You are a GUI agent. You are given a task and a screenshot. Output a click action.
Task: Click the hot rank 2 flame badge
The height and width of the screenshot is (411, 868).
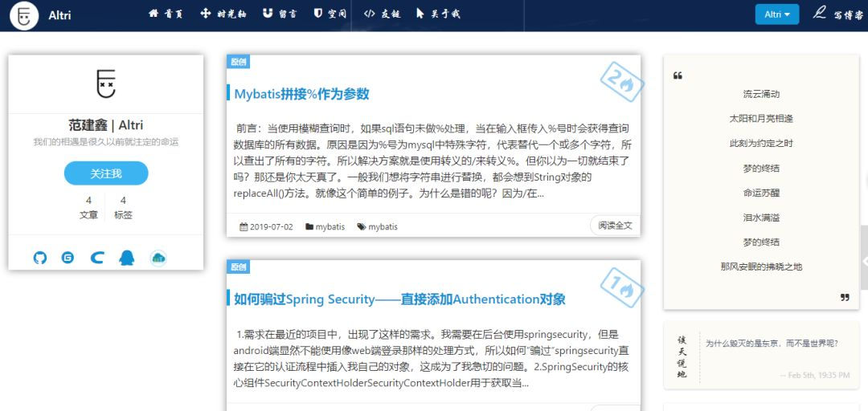(622, 81)
